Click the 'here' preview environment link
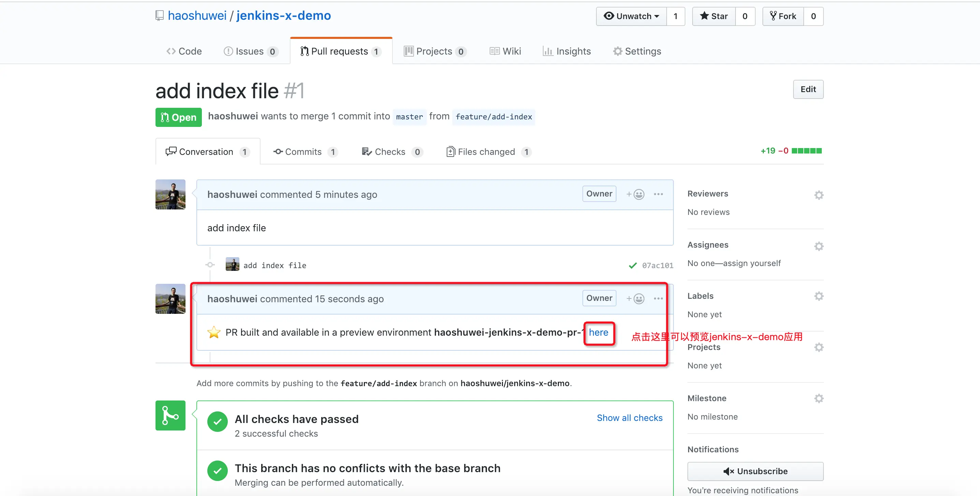Screen dimensions: 980x496 (x=598, y=332)
